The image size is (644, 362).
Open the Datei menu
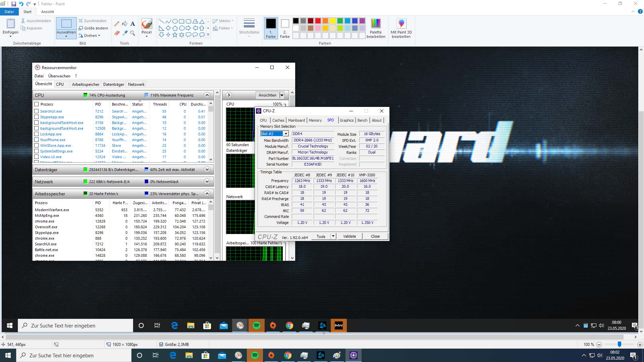click(x=9, y=12)
